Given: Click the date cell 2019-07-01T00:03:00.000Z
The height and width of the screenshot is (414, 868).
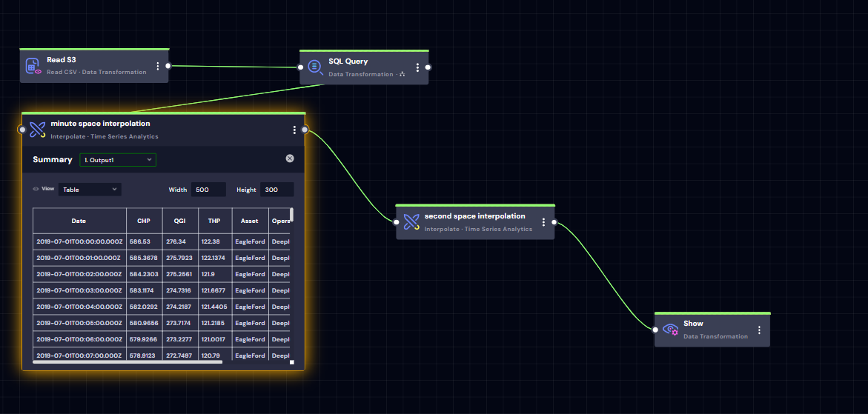Looking at the screenshot, I should pos(80,290).
